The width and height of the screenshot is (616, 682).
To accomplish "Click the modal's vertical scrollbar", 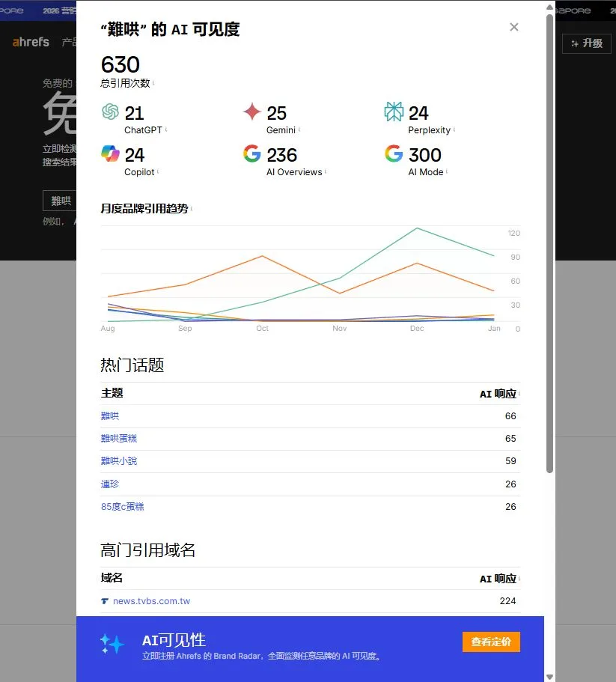I will (x=550, y=240).
